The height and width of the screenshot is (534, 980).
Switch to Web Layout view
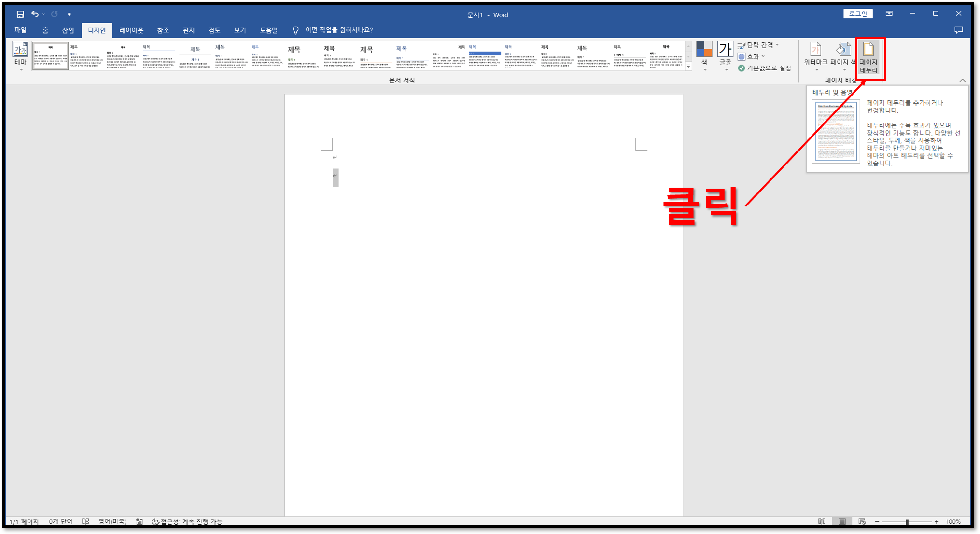(x=862, y=521)
